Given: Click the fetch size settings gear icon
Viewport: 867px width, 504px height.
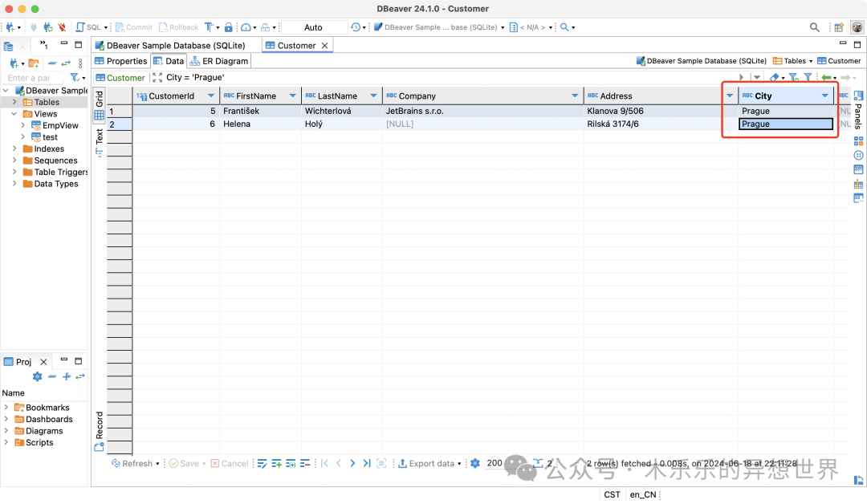Looking at the screenshot, I should tap(475, 463).
